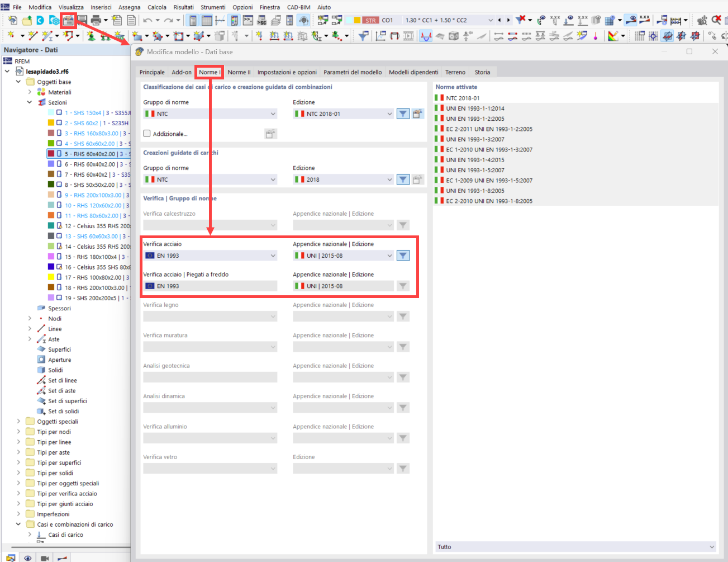Switch to the Principale tab
The width and height of the screenshot is (728, 562).
coord(152,72)
